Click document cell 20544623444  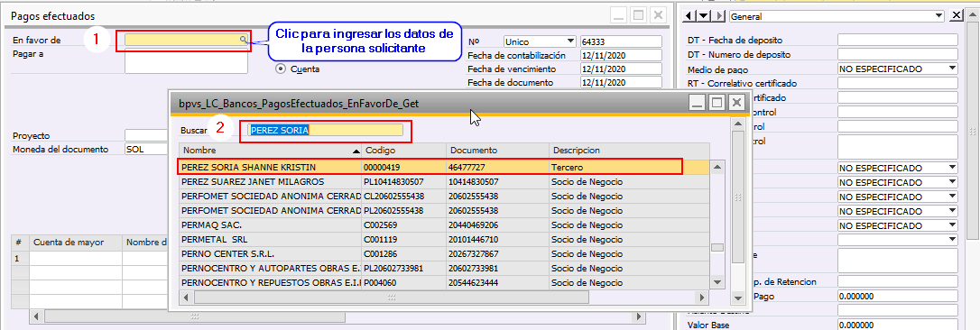pos(497,282)
